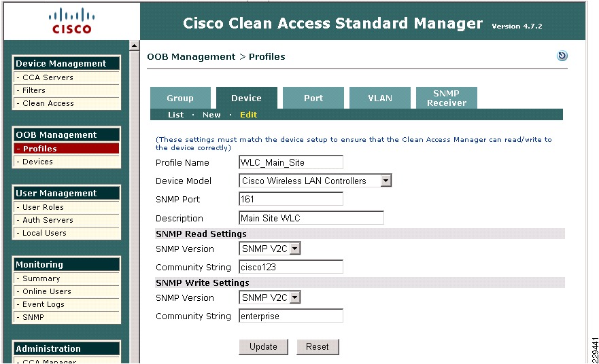Select the VLAN tab
Screen dimensions: 599x364
(x=379, y=98)
